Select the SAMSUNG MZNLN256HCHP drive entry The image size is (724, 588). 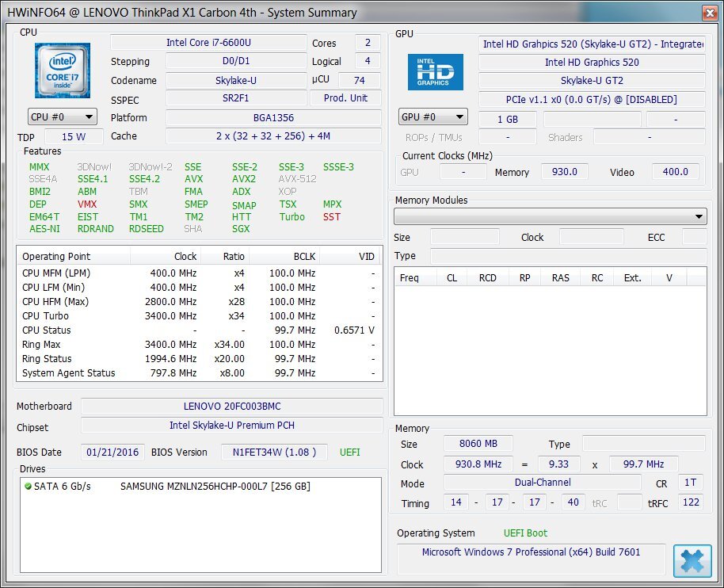point(215,486)
